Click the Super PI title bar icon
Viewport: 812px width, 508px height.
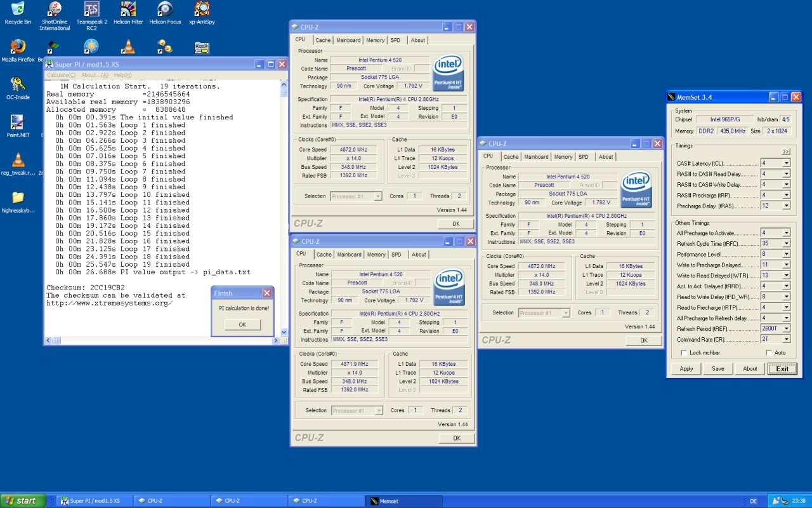(x=49, y=64)
